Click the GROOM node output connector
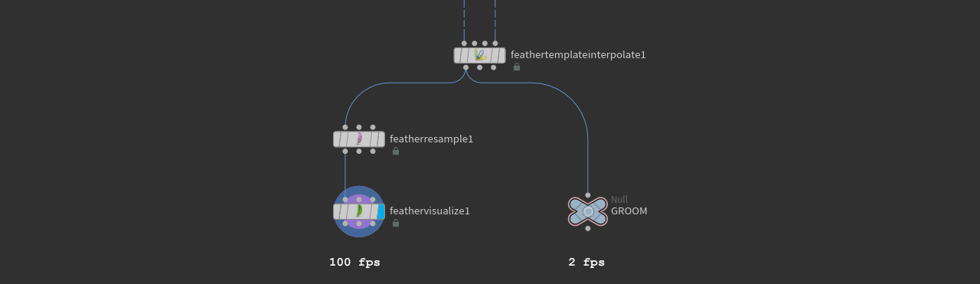This screenshot has height=284, width=980. tap(588, 228)
